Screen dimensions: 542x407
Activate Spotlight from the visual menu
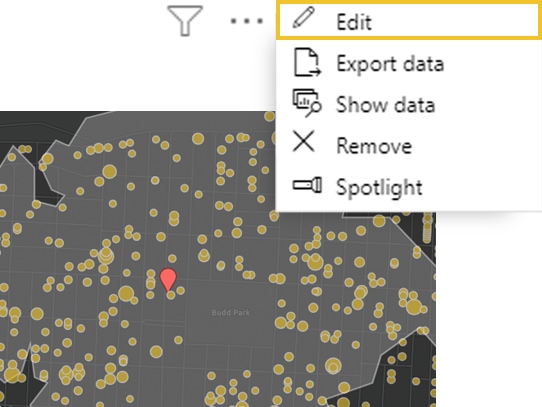pos(379,188)
